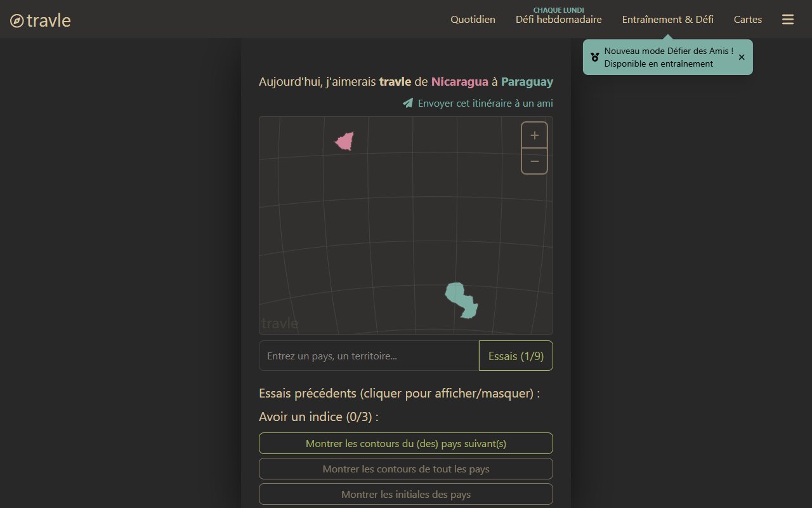Viewport: 812px width, 508px height.
Task: Toggle Essais précédents section
Action: click(400, 393)
